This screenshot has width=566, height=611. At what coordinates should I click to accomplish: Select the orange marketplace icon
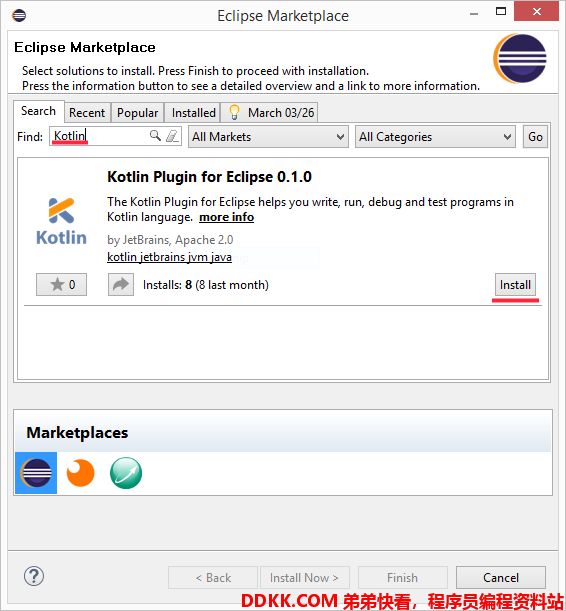(81, 473)
